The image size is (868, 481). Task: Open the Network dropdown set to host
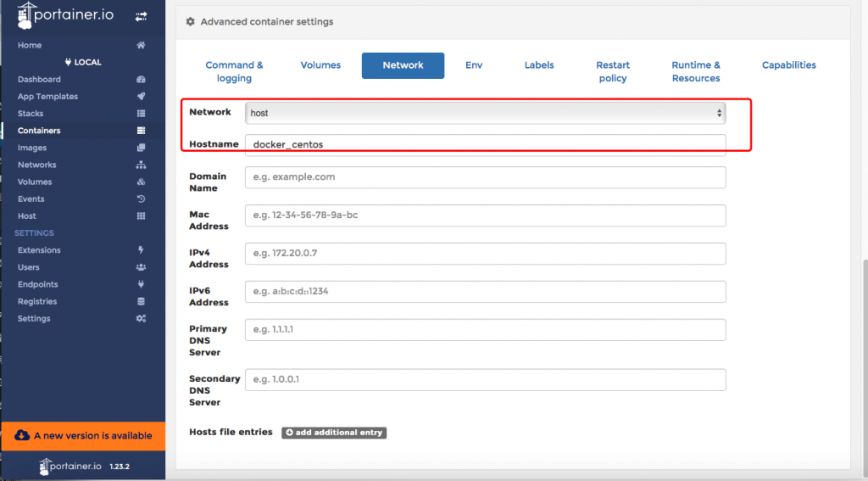point(485,113)
